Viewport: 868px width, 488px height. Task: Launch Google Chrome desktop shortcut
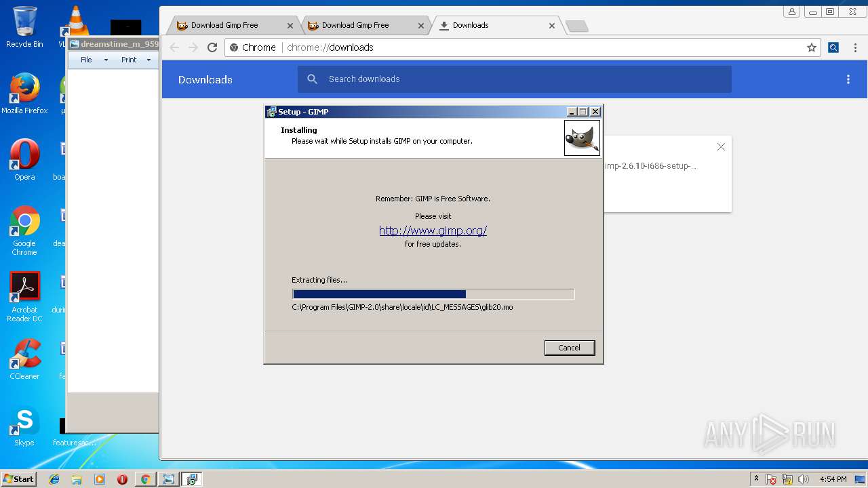24,230
